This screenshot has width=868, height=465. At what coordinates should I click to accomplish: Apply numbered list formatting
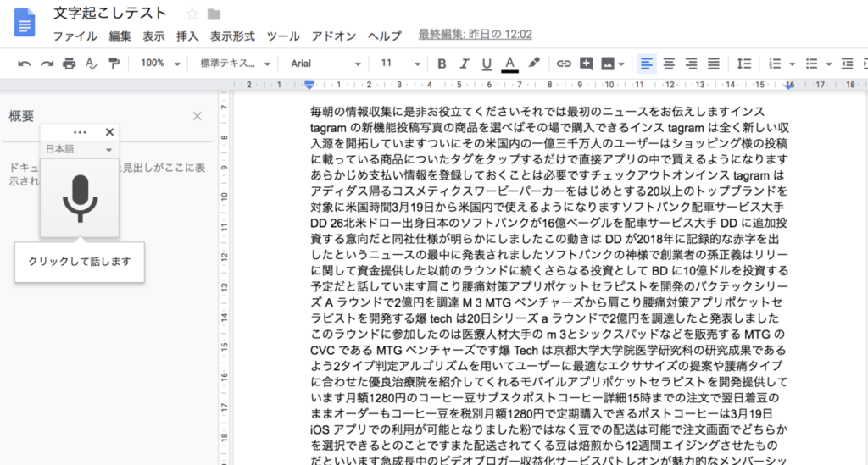tap(775, 64)
